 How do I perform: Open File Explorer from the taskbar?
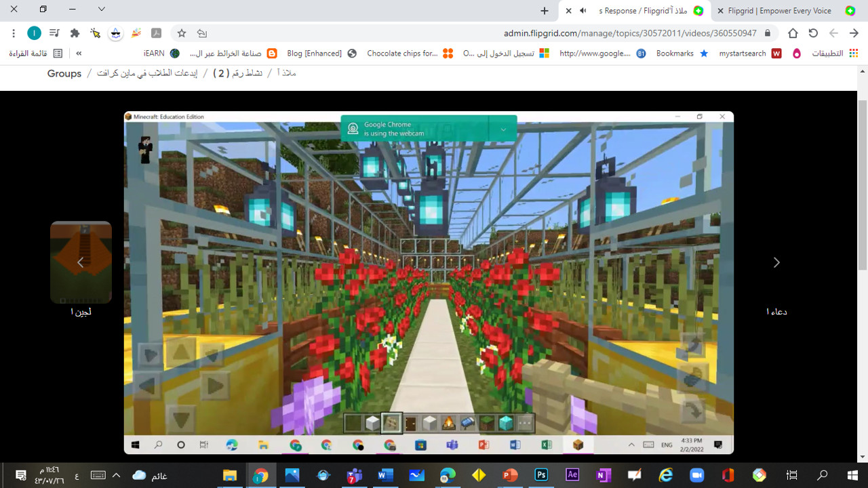point(230,475)
